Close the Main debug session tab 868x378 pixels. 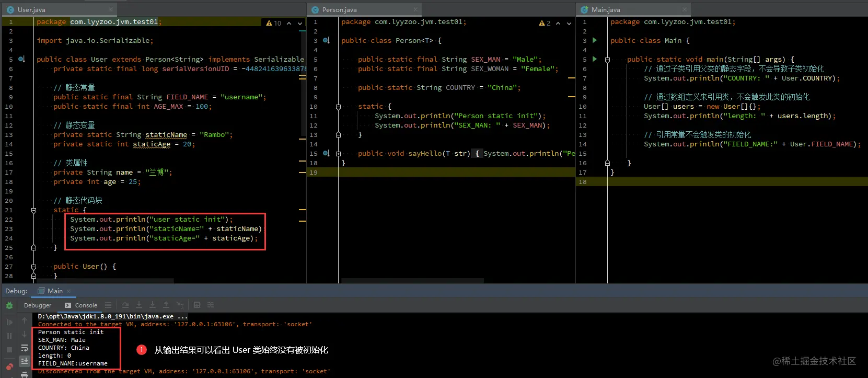point(68,291)
